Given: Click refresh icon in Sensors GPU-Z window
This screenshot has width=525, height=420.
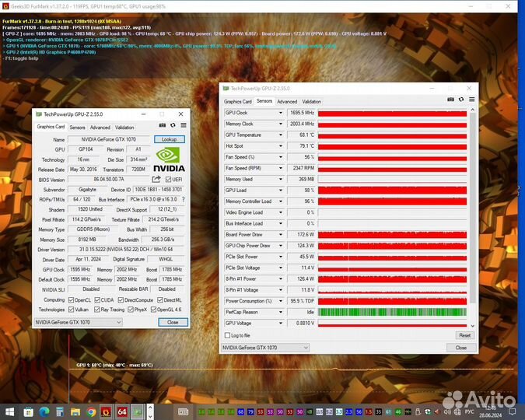Looking at the screenshot, I should 461,100.
